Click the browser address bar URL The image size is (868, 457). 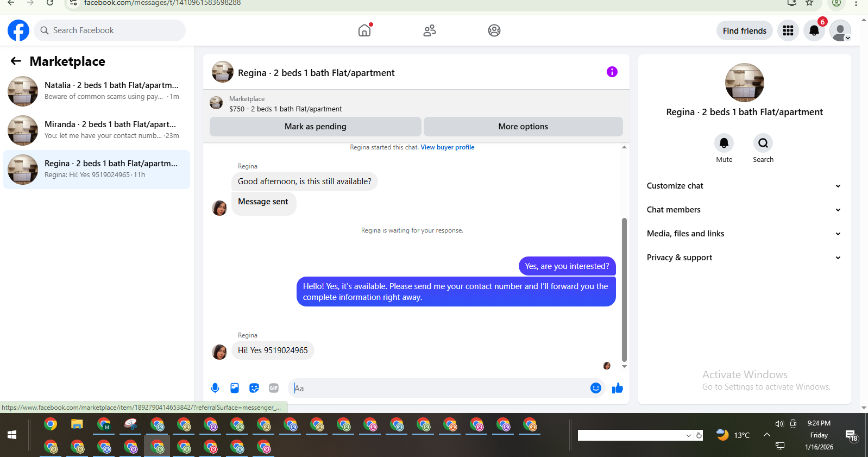click(x=162, y=3)
